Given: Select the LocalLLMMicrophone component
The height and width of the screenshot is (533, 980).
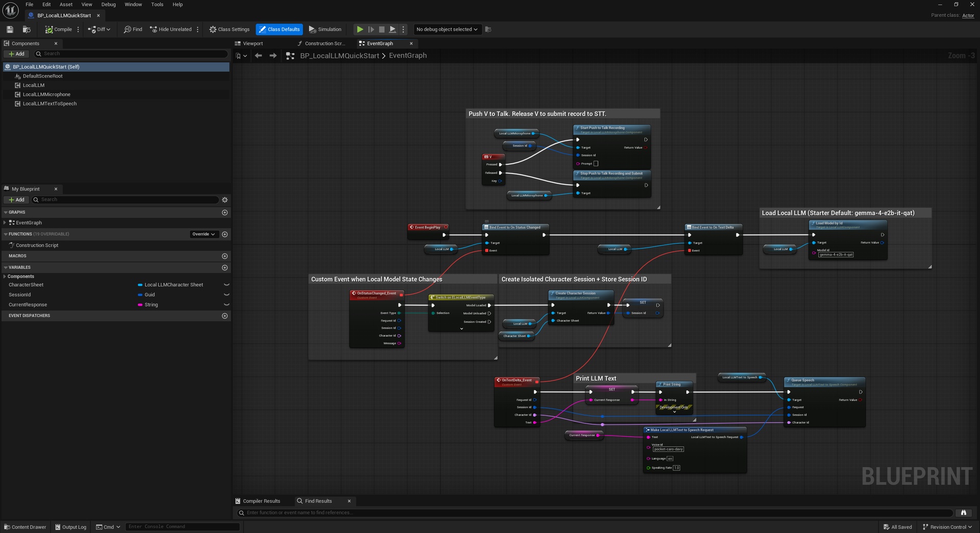Looking at the screenshot, I should tap(46, 94).
